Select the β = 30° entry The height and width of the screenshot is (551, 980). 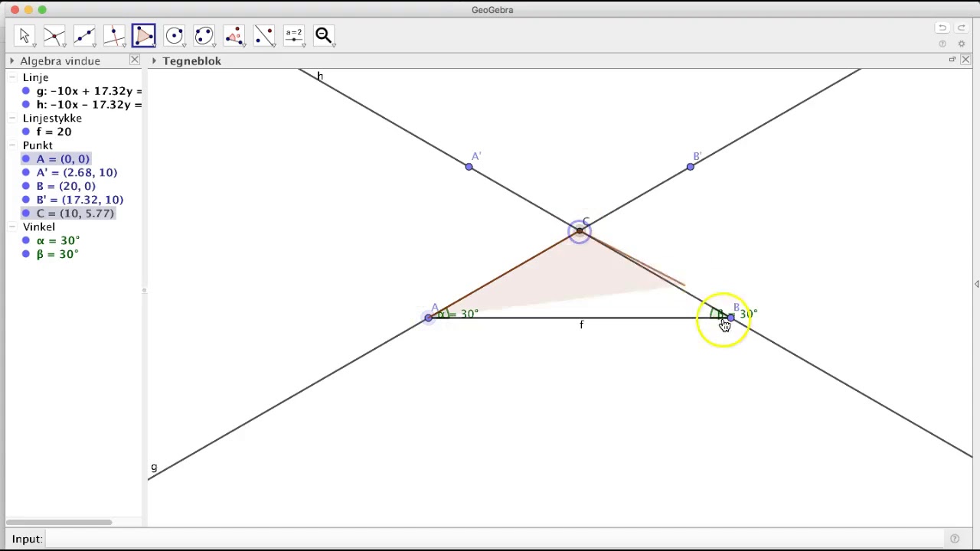pos(57,254)
